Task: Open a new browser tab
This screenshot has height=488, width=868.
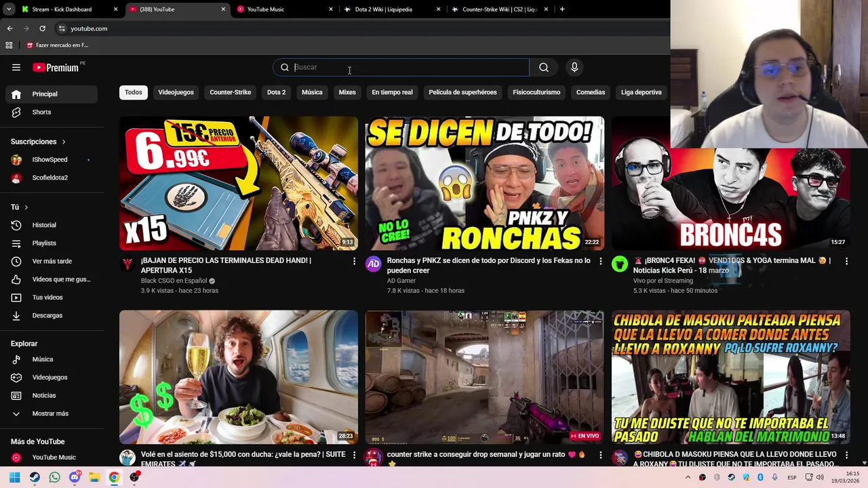Action: [x=562, y=9]
